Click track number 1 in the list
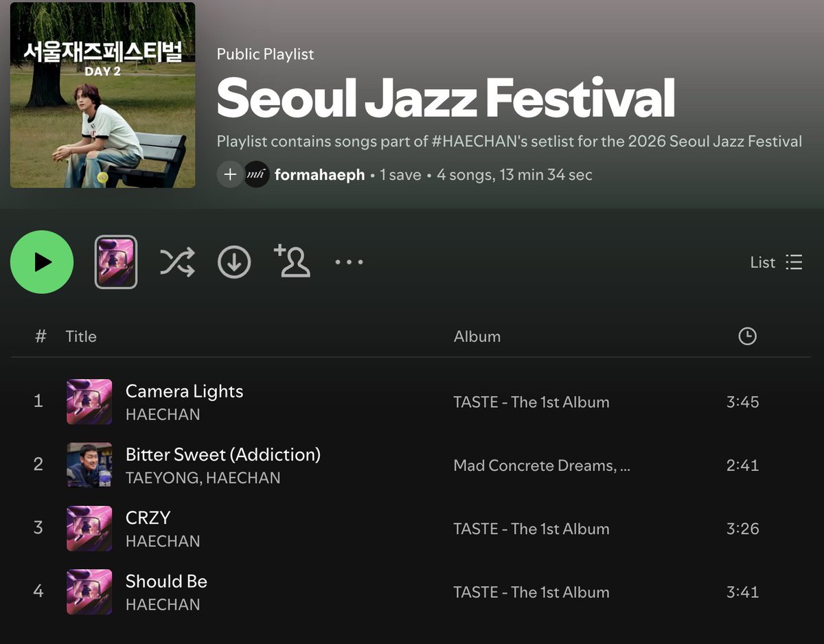This screenshot has height=644, width=824. pos(38,401)
